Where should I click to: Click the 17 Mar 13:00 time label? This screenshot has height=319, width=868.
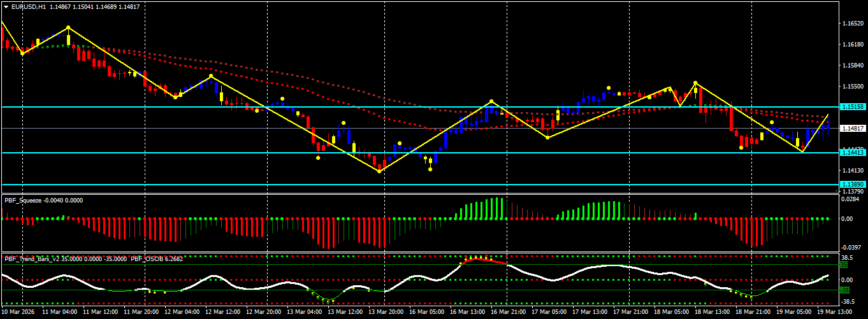591,313
